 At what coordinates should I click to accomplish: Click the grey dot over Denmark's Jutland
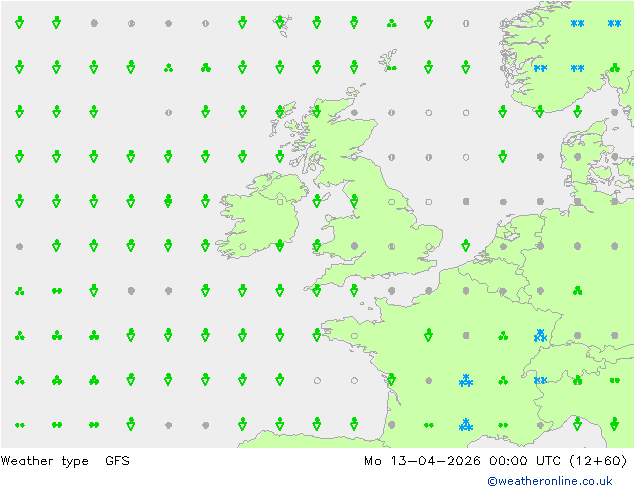(577, 156)
